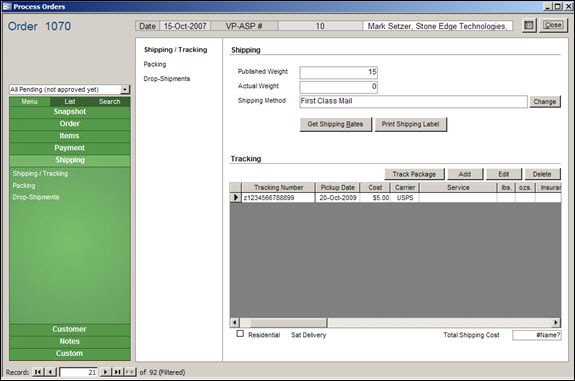Viewport: 575px width, 381px height.
Task: Select Shipping / Tracking in white panel
Action: point(175,50)
